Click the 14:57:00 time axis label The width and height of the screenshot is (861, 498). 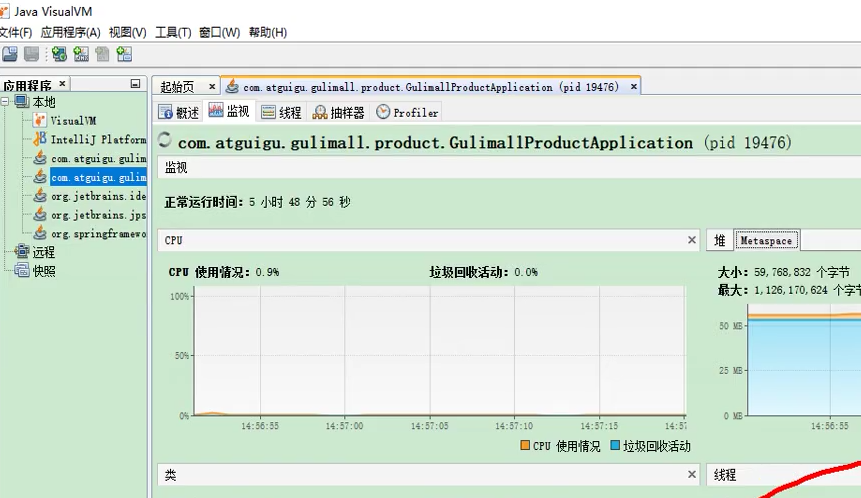(x=344, y=426)
